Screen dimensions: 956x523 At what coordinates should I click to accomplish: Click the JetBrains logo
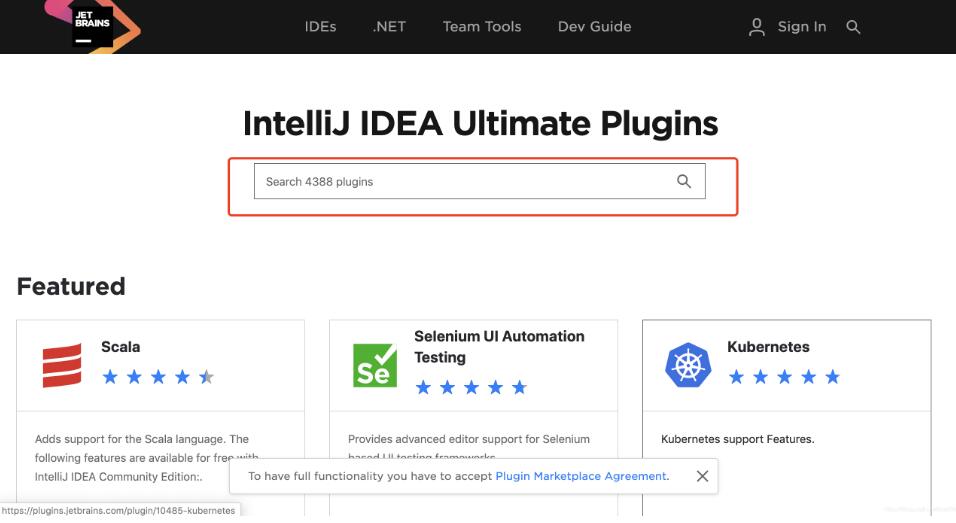93,24
